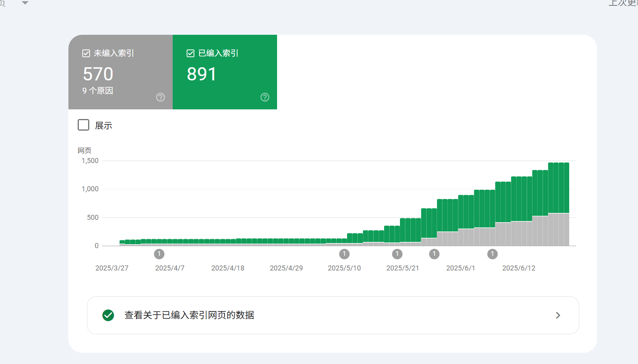638x364 pixels.
Task: Open the help tooltip on the 已编入索引 card
Action: click(x=265, y=97)
